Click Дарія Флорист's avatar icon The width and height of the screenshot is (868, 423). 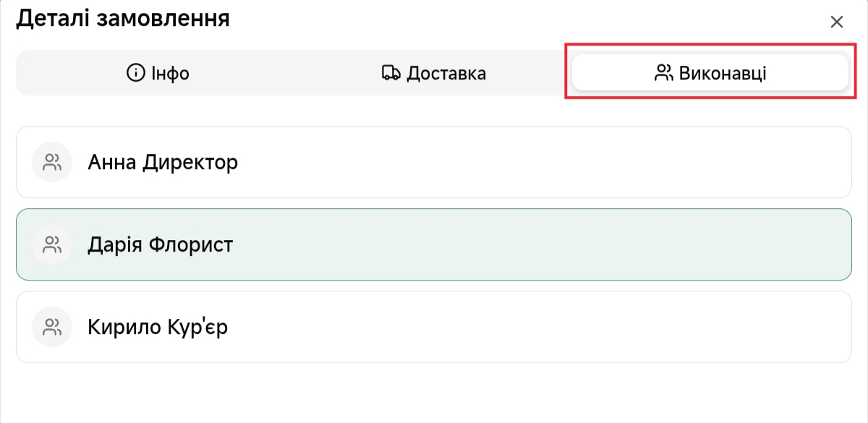[x=52, y=244]
